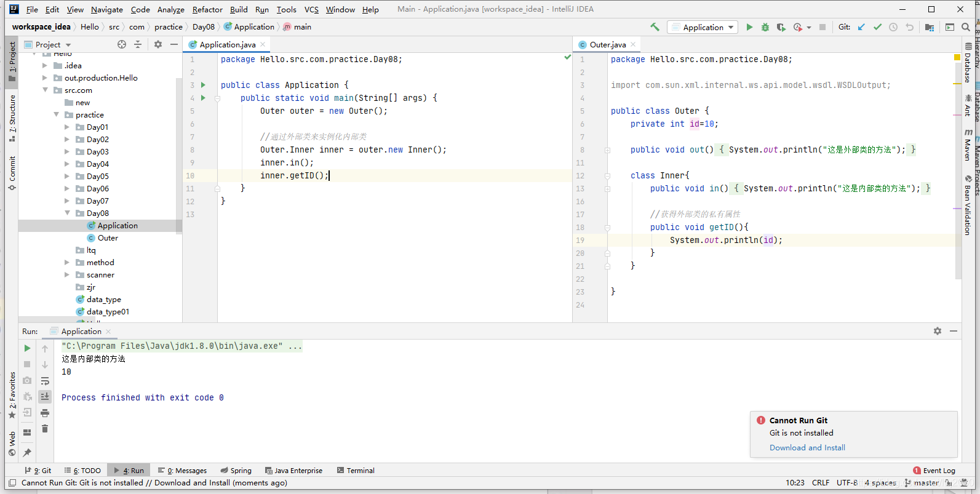Run with coverage icon in toolbar
980x494 pixels.
pyautogui.click(x=781, y=27)
